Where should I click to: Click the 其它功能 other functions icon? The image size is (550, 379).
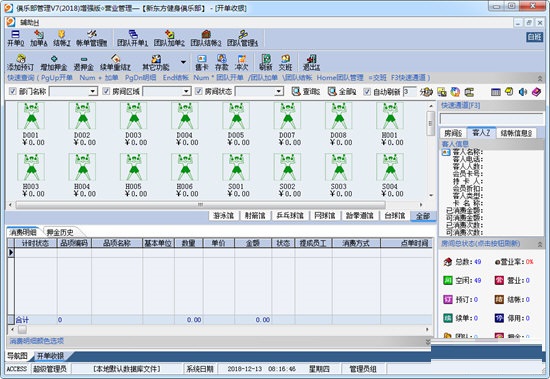tap(156, 63)
